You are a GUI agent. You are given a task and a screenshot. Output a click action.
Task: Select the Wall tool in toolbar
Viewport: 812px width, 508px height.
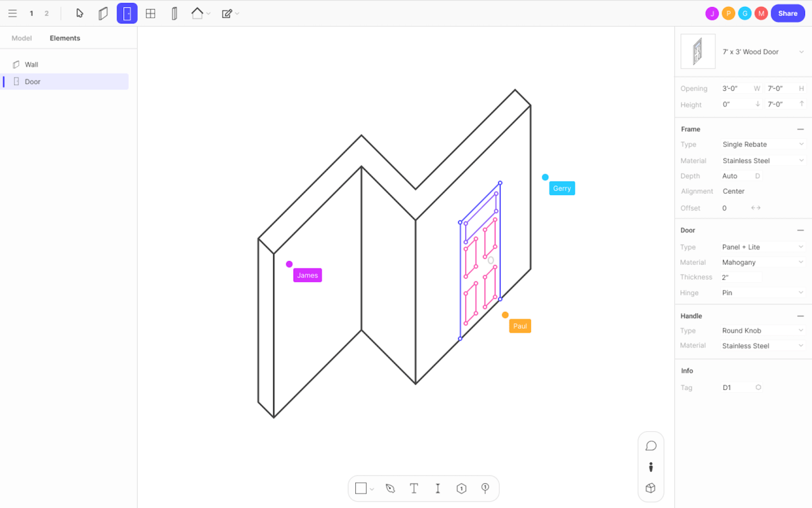tap(103, 13)
